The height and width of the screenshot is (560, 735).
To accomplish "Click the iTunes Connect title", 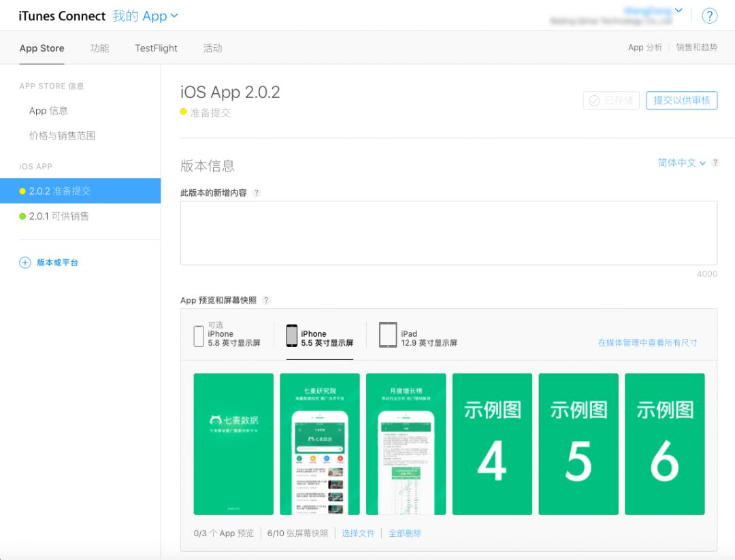I will click(x=62, y=16).
